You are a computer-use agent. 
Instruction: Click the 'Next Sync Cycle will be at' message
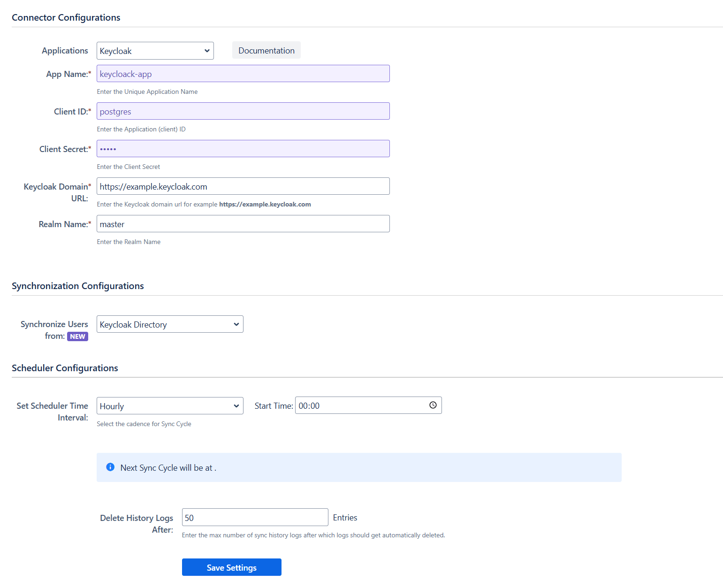[x=168, y=468]
